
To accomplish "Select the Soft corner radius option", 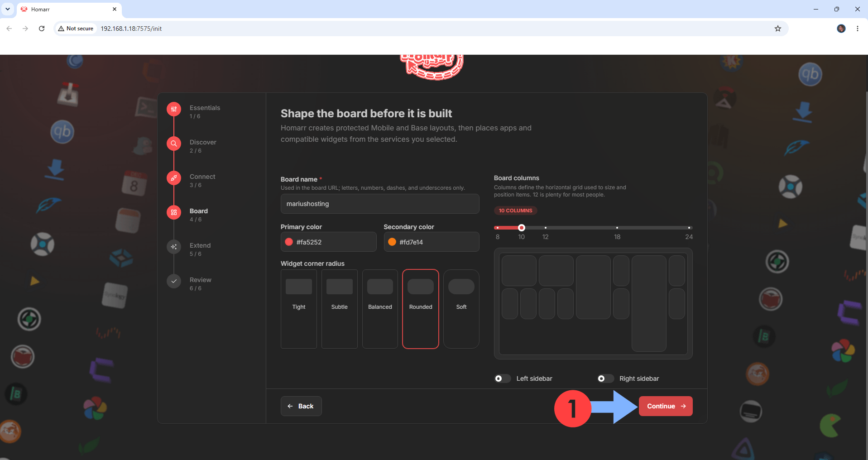I will [x=461, y=309].
